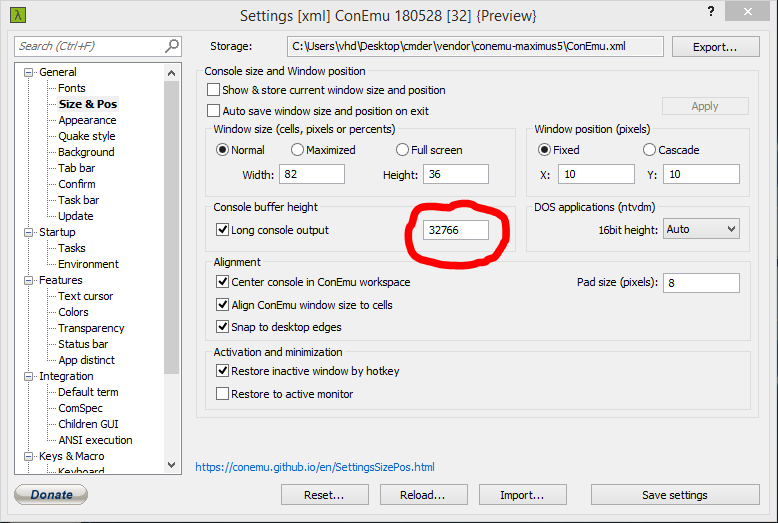The width and height of the screenshot is (778, 523).
Task: Select Normal window size radio
Action: click(x=222, y=149)
